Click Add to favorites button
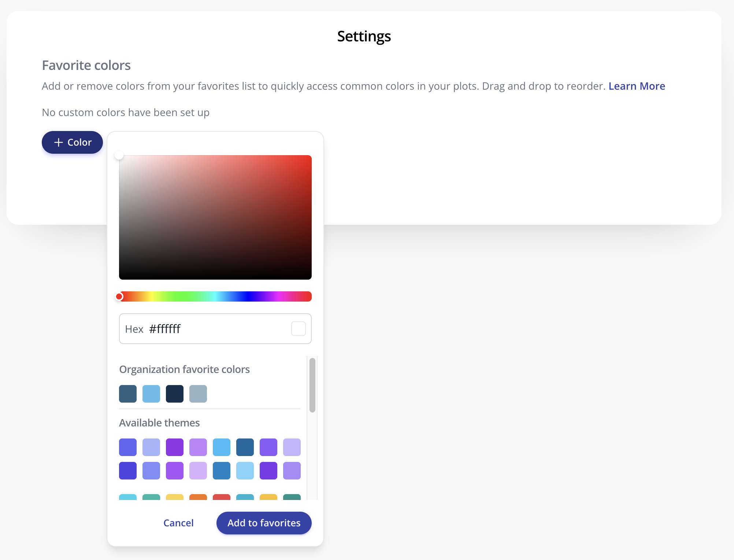The image size is (734, 560). 264,523
